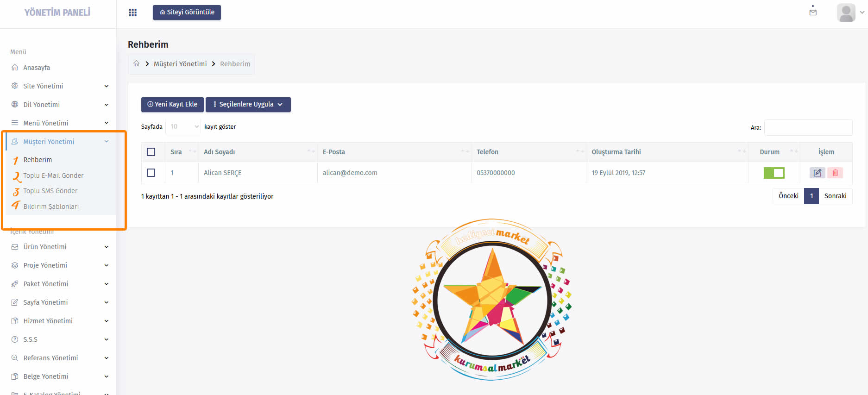The image size is (868, 395).
Task: Expand the Proje Yönetimi chevron
Action: coord(107,266)
